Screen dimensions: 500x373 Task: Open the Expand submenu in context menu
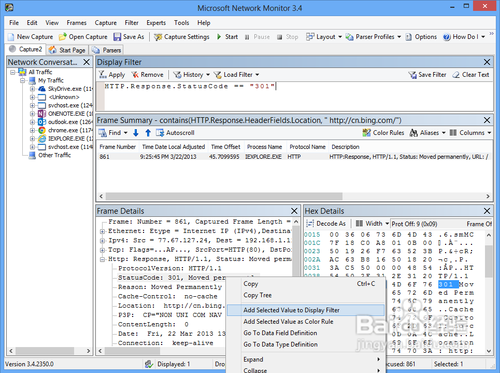pos(306,359)
